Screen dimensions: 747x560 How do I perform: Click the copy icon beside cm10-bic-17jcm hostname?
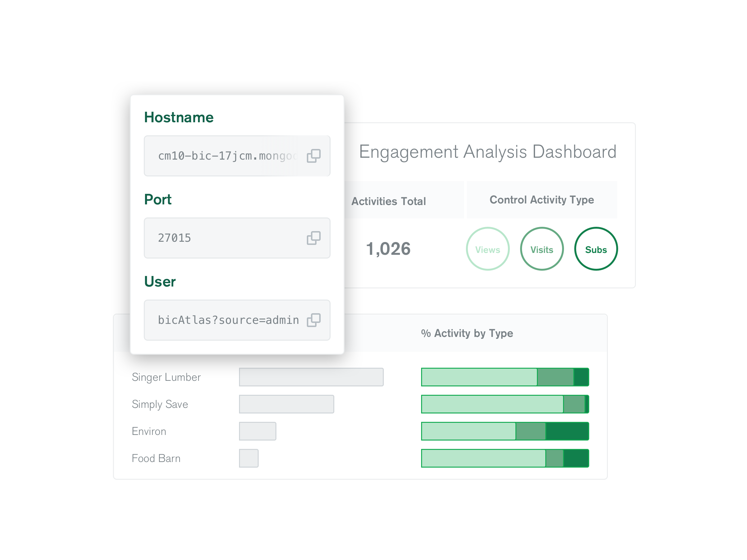[313, 156]
